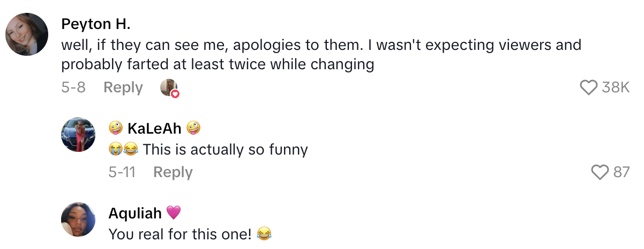The height and width of the screenshot is (249, 644).
Task: Open Aquliah's profile picture
Action: tap(78, 220)
